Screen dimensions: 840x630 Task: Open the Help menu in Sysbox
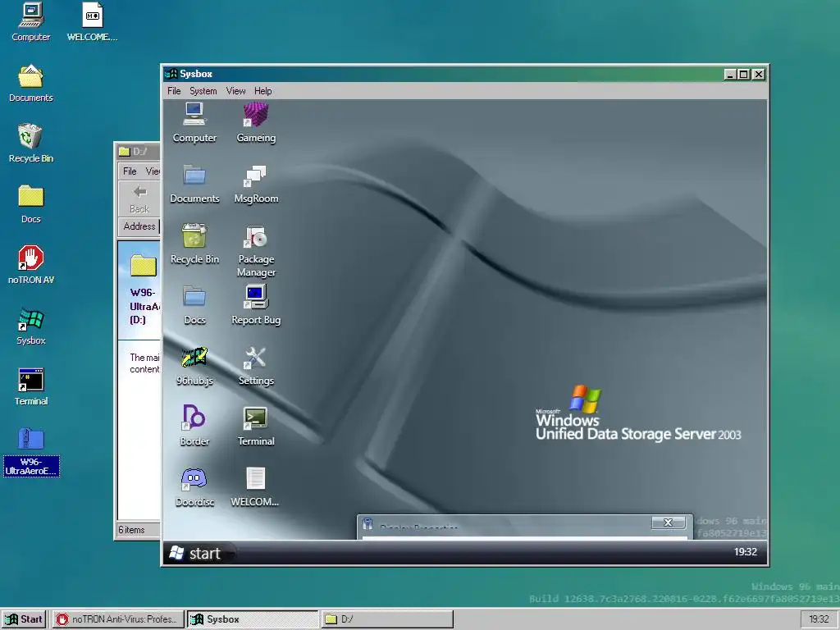point(263,91)
